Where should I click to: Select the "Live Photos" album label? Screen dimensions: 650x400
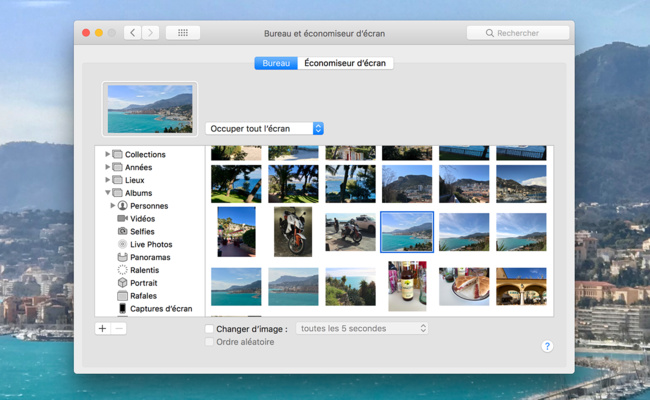(151, 244)
